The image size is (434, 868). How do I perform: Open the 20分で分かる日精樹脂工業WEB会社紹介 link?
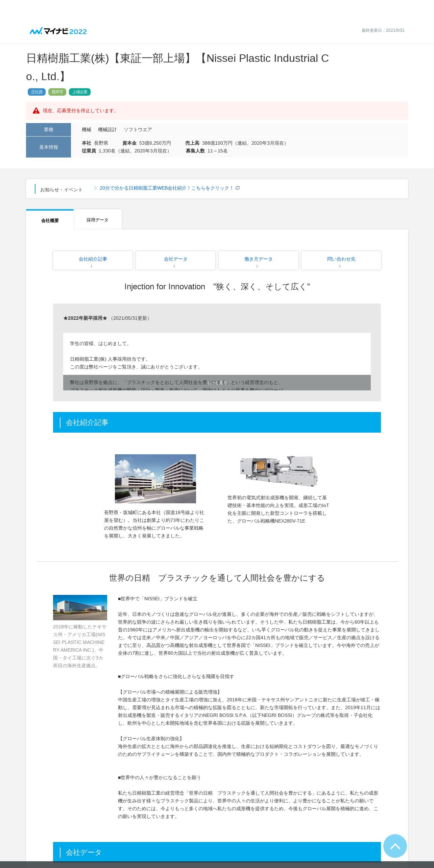(166, 188)
